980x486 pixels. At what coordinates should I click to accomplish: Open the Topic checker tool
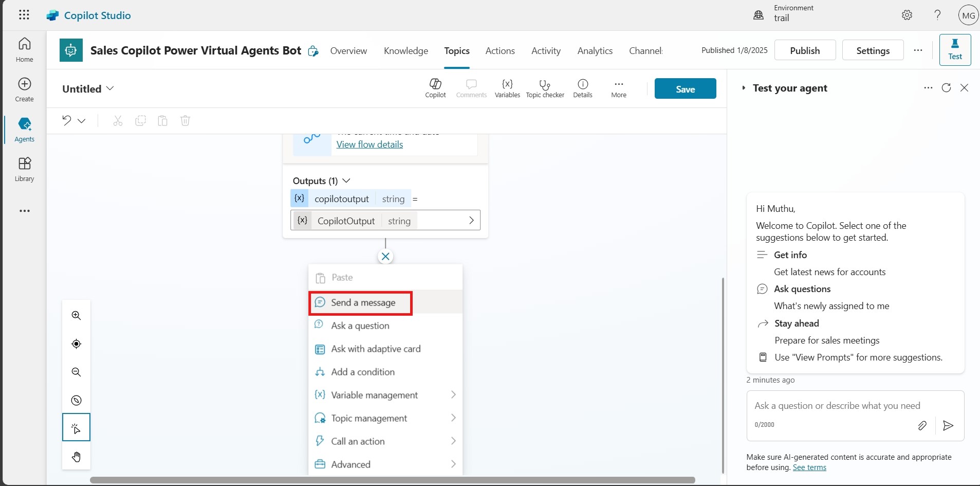coord(545,88)
